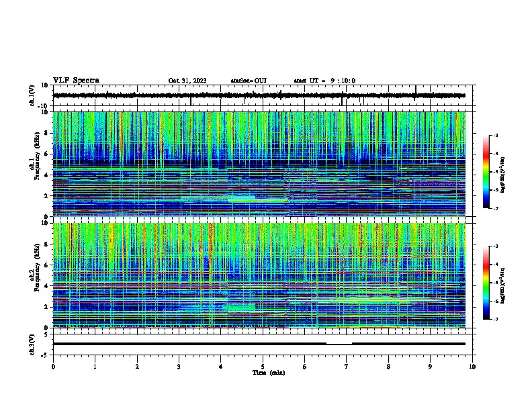Click time axis tick label "6"
The height and width of the screenshot is (411, 532).
coord(305,367)
